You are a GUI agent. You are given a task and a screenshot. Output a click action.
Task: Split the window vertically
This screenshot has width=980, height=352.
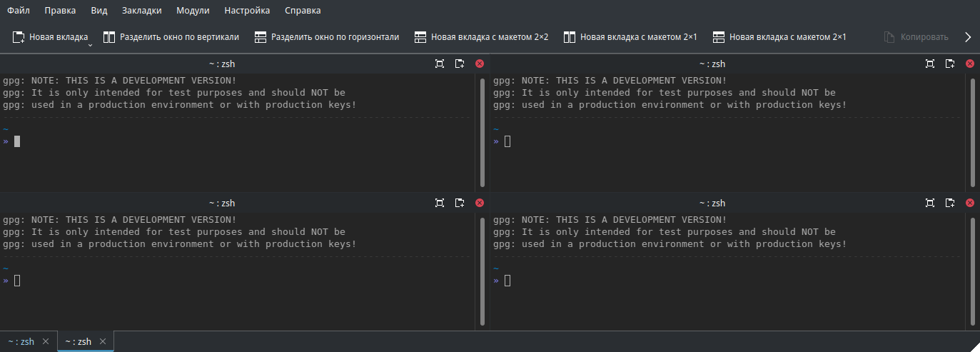tap(171, 37)
